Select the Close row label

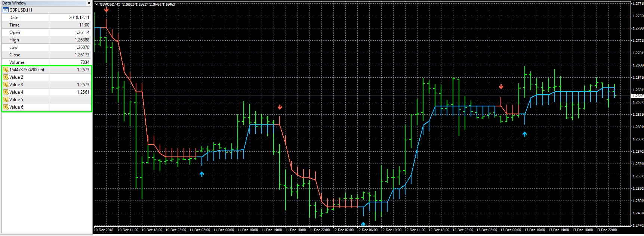coord(15,55)
